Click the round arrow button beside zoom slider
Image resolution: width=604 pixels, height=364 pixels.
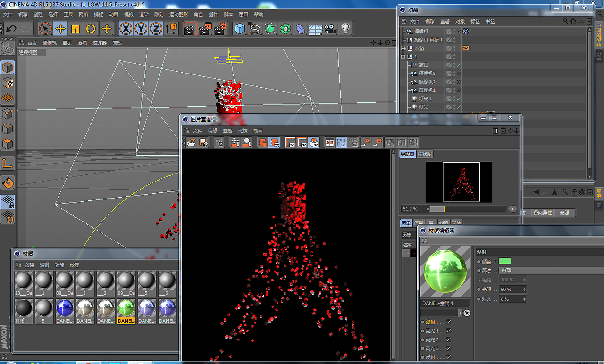click(x=513, y=208)
